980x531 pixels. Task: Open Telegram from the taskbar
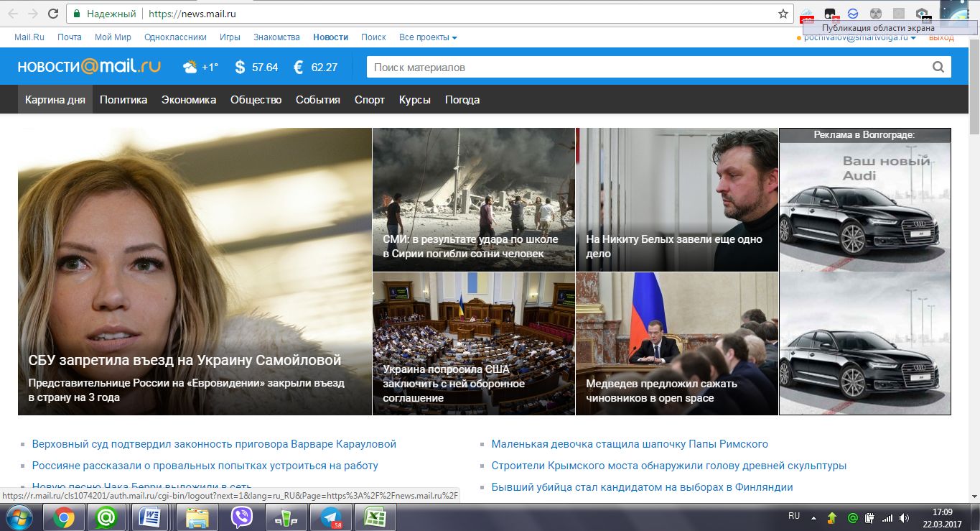[x=331, y=517]
